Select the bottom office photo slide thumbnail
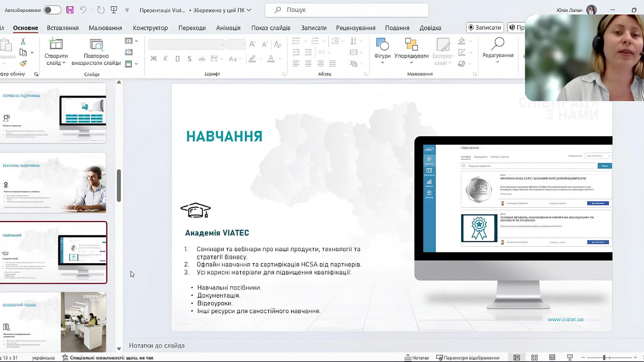The width and height of the screenshot is (644, 362). [53, 322]
